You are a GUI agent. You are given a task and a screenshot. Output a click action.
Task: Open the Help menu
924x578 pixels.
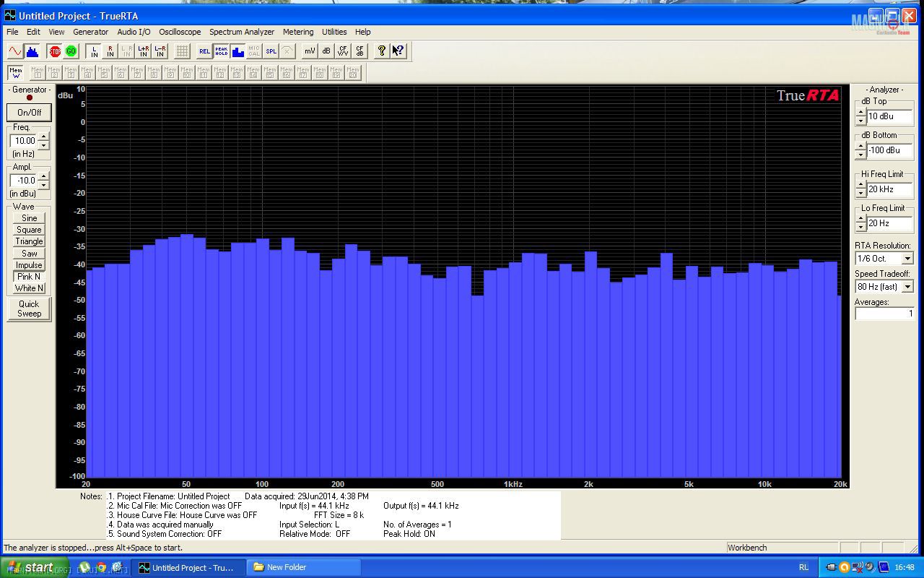click(x=363, y=32)
